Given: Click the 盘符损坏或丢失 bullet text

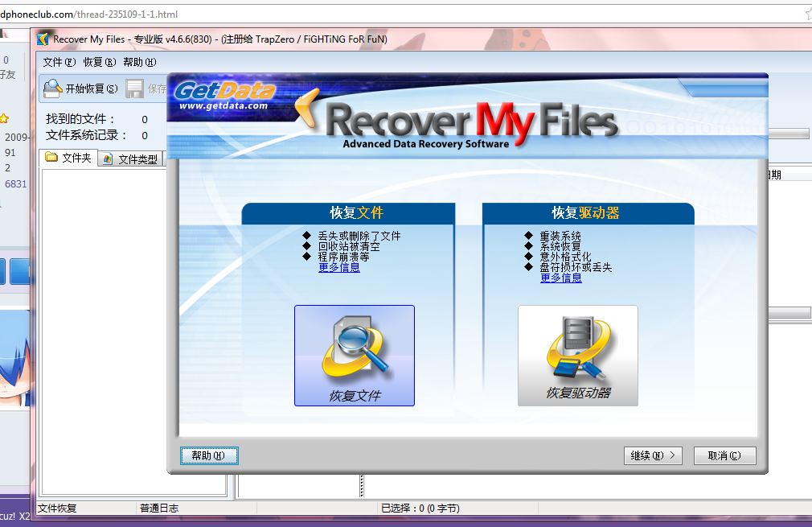Looking at the screenshot, I should coord(576,267).
